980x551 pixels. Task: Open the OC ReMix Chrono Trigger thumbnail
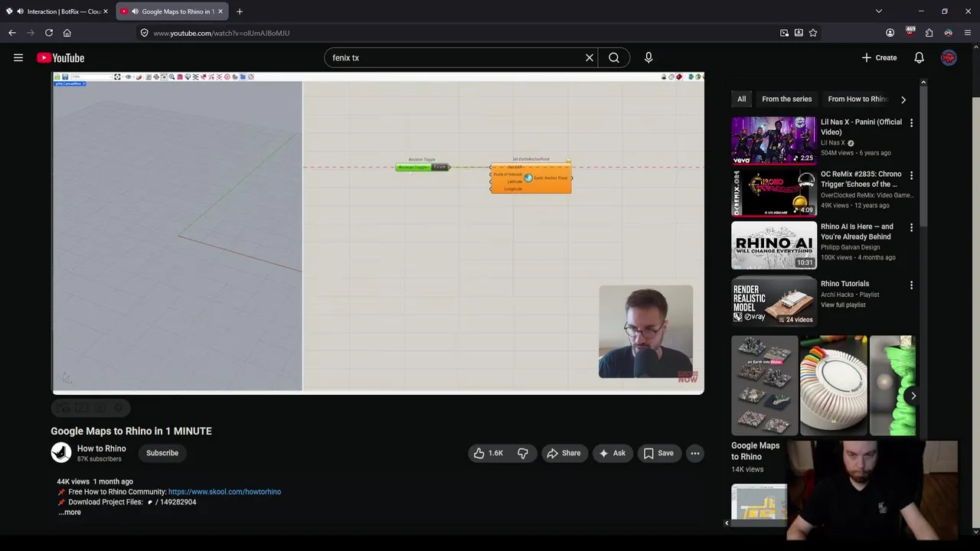(774, 193)
